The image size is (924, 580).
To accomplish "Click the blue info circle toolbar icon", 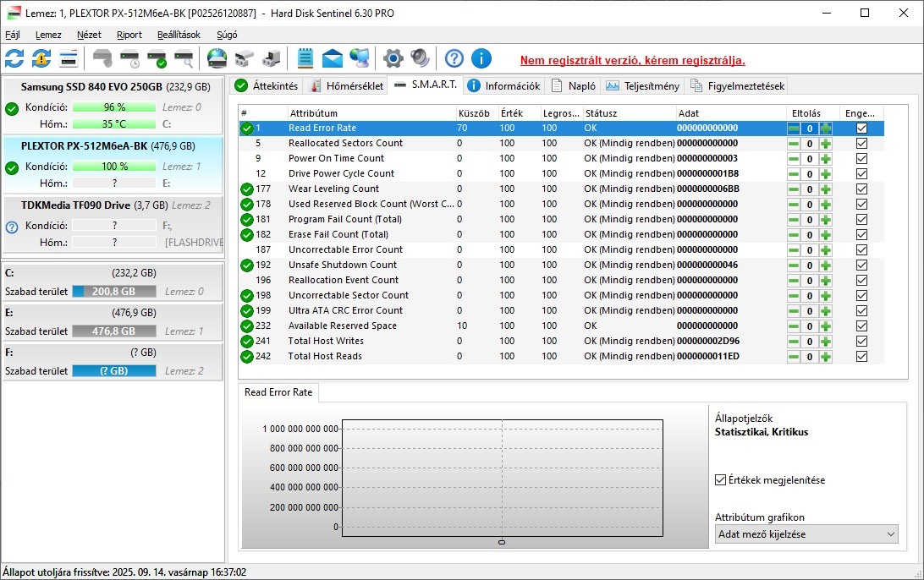I will pos(481,58).
